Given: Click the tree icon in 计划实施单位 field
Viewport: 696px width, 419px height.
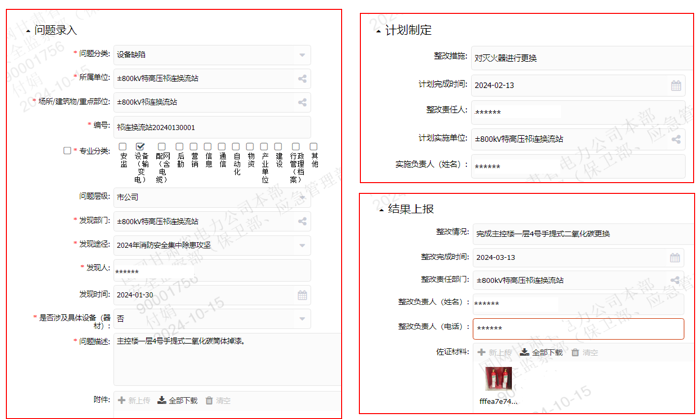Looking at the screenshot, I should tap(676, 139).
